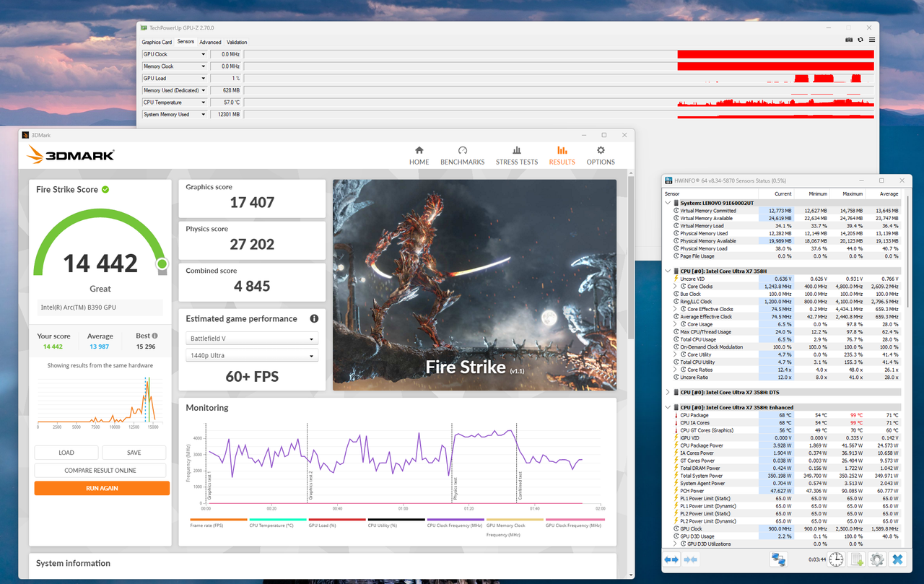Click the Frame rate (FPS) legend color bar

(x=219, y=519)
